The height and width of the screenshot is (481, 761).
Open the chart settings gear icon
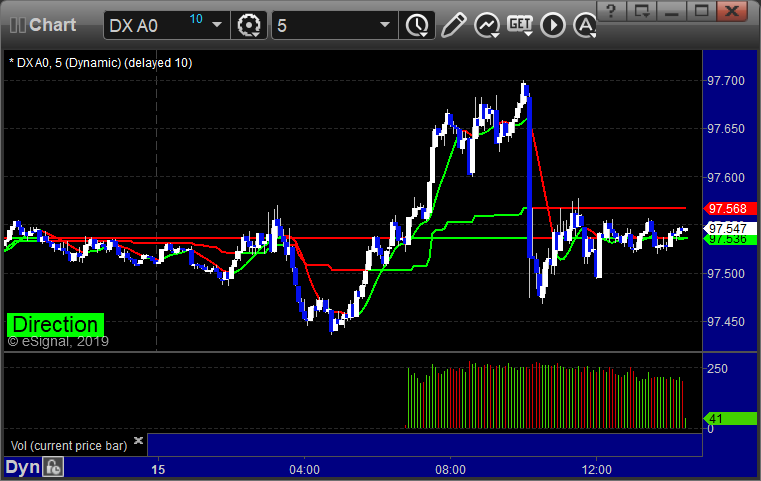tap(249, 25)
